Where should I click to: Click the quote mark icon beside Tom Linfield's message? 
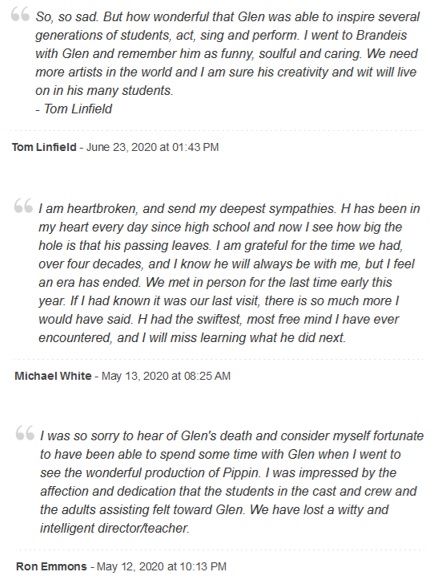click(20, 15)
